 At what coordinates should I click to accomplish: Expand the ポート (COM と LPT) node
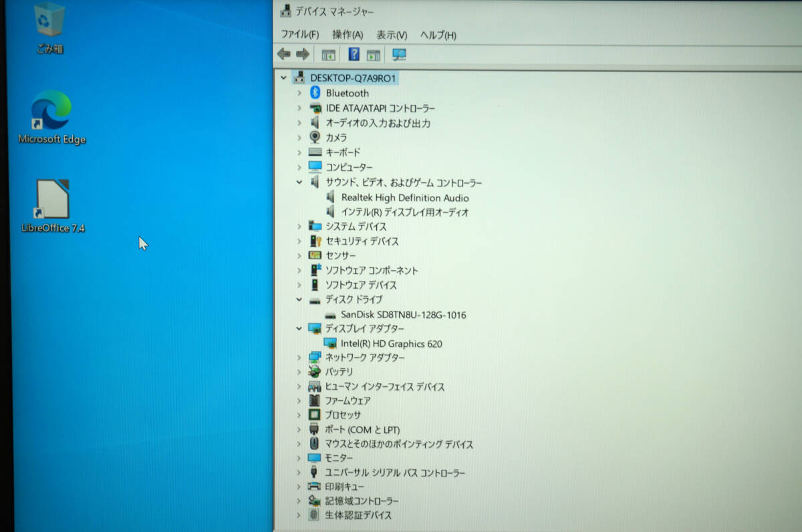pos(299,430)
